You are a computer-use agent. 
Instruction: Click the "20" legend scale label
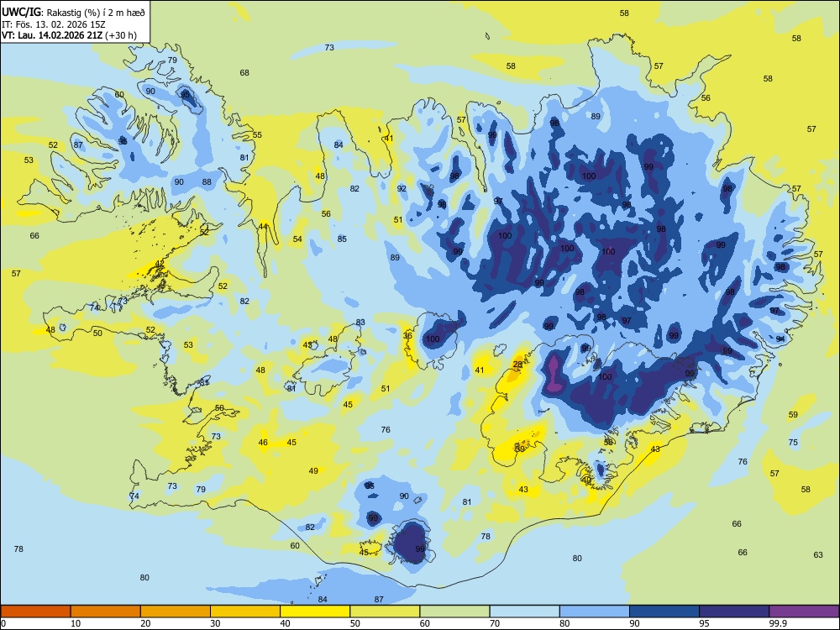pyautogui.click(x=145, y=623)
